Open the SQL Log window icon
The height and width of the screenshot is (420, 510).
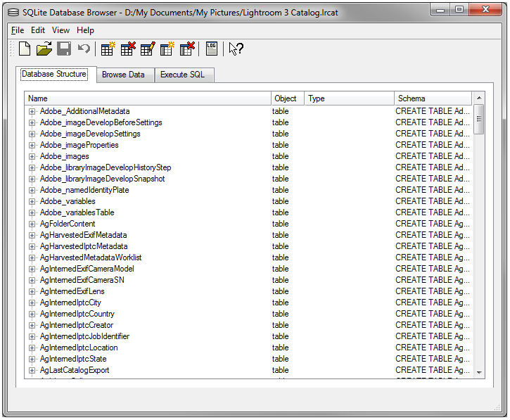212,49
